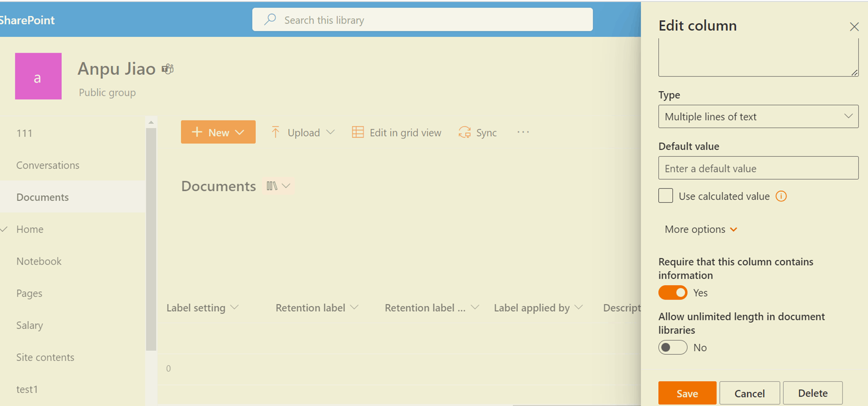Click the Upload icon
Viewport: 868px width, 406px height.
point(275,132)
